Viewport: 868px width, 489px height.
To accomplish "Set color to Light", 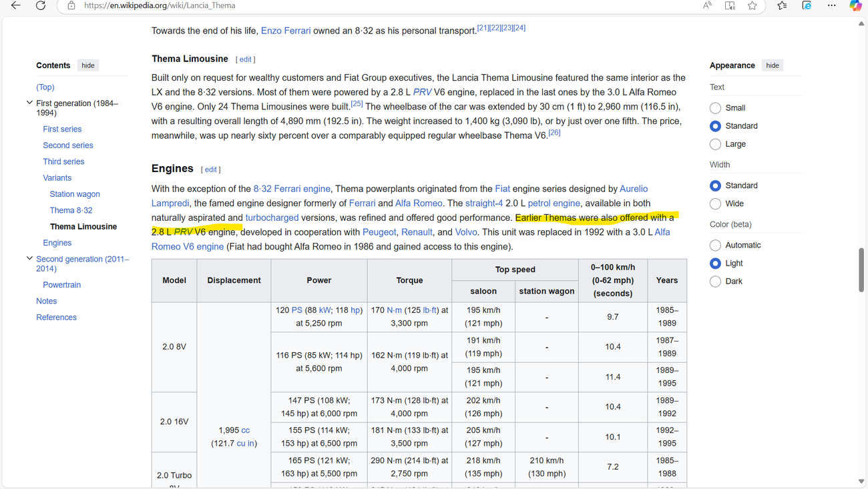I will 715,264.
